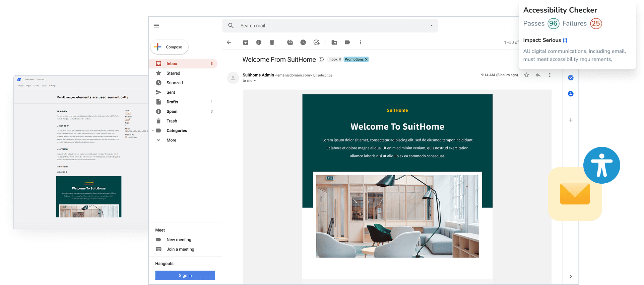Viewport: 644px width, 285px height.
Task: Open the Move to folder icon
Action: pos(334,42)
